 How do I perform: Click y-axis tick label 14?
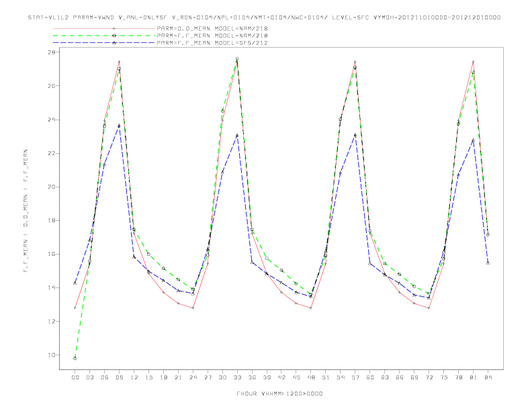[x=52, y=287]
